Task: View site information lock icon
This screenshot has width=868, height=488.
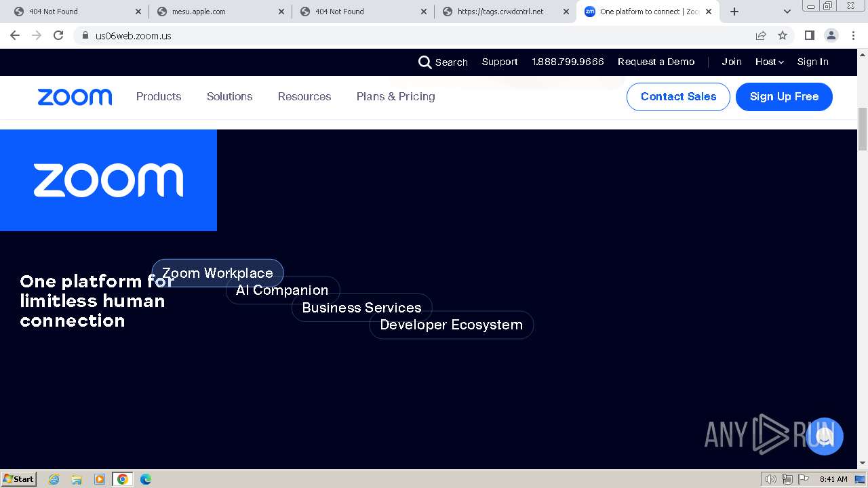Action: click(x=85, y=35)
